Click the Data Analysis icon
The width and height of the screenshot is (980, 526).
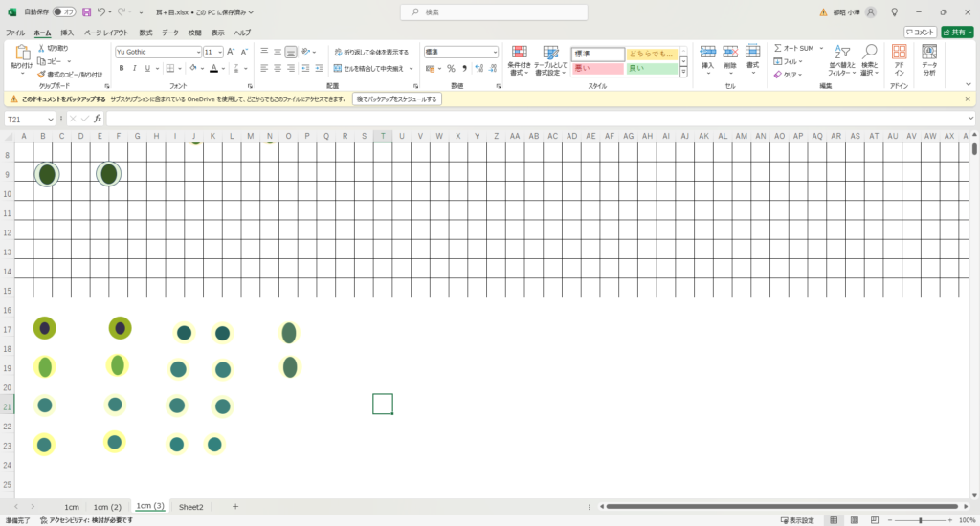click(928, 57)
